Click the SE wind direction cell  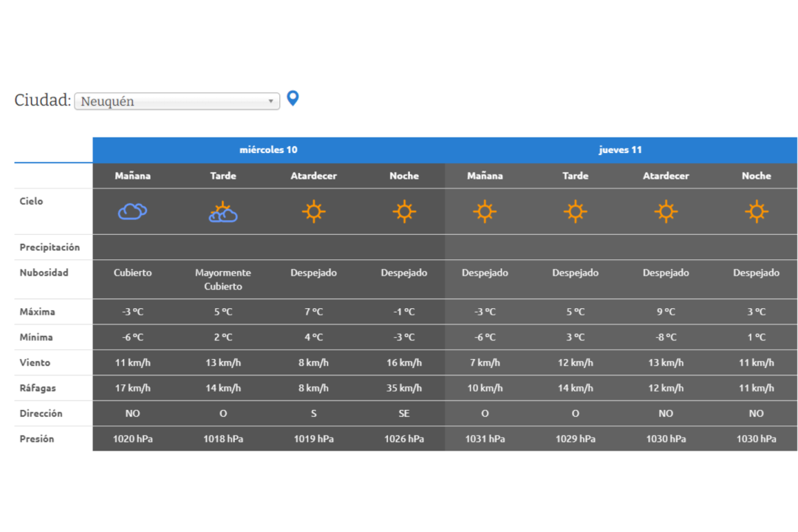404,413
